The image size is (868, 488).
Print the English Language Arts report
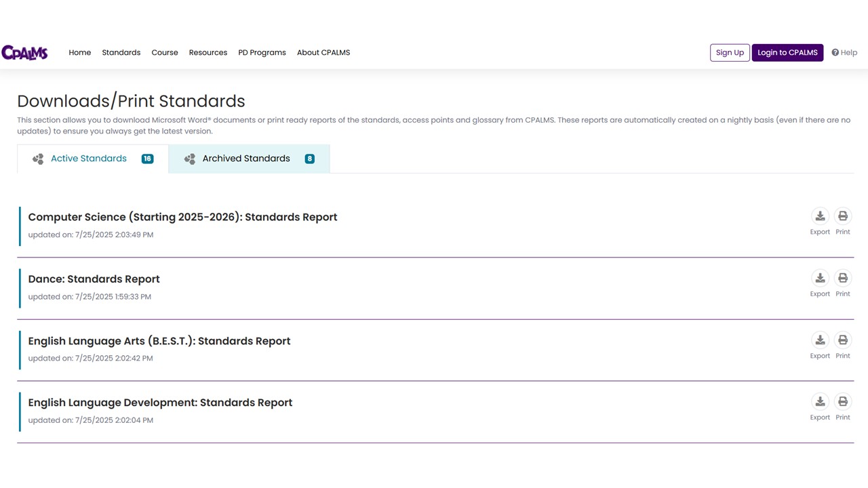coord(843,340)
